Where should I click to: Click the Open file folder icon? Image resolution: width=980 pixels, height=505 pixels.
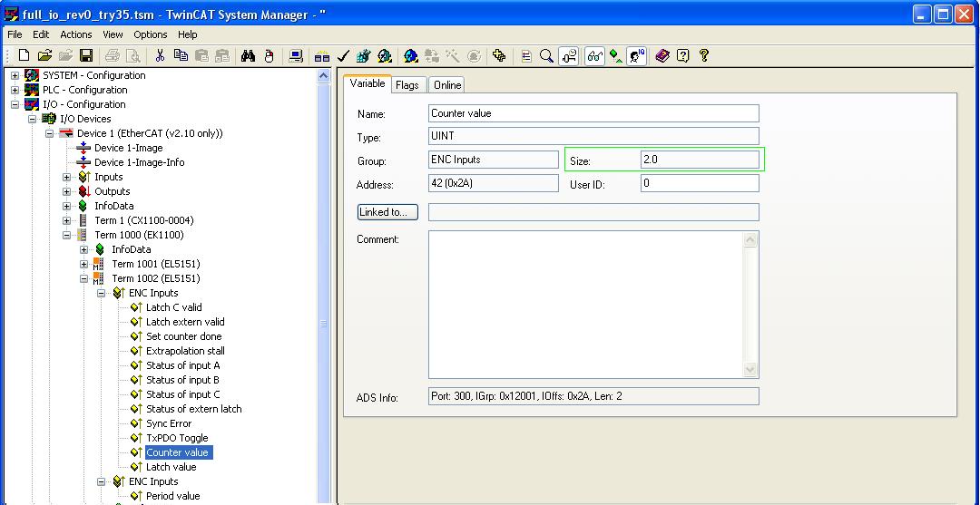pos(44,55)
